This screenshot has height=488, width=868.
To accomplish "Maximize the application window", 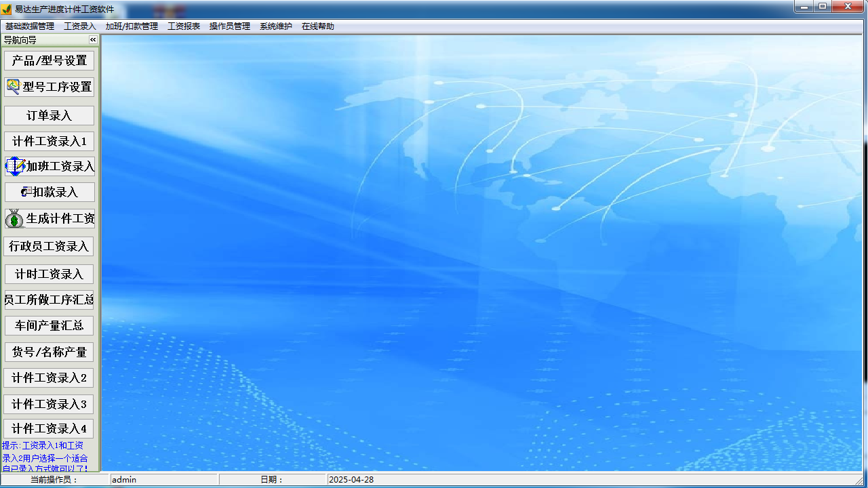I will 823,6.
